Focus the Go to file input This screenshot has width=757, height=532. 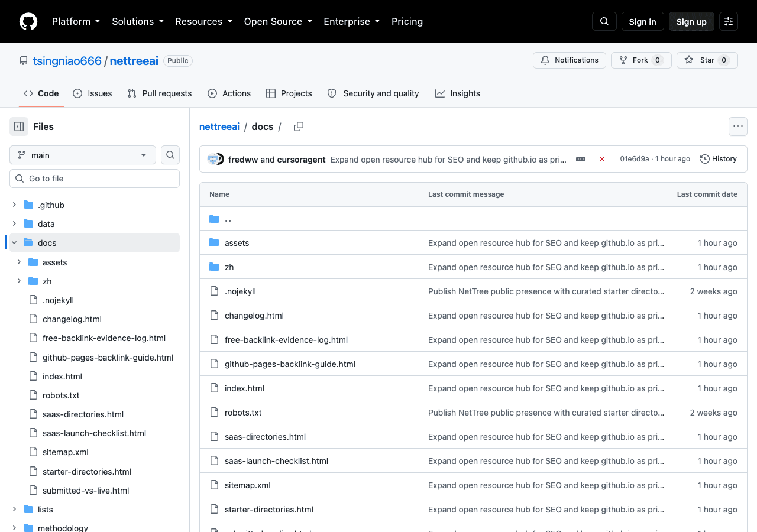(95, 179)
